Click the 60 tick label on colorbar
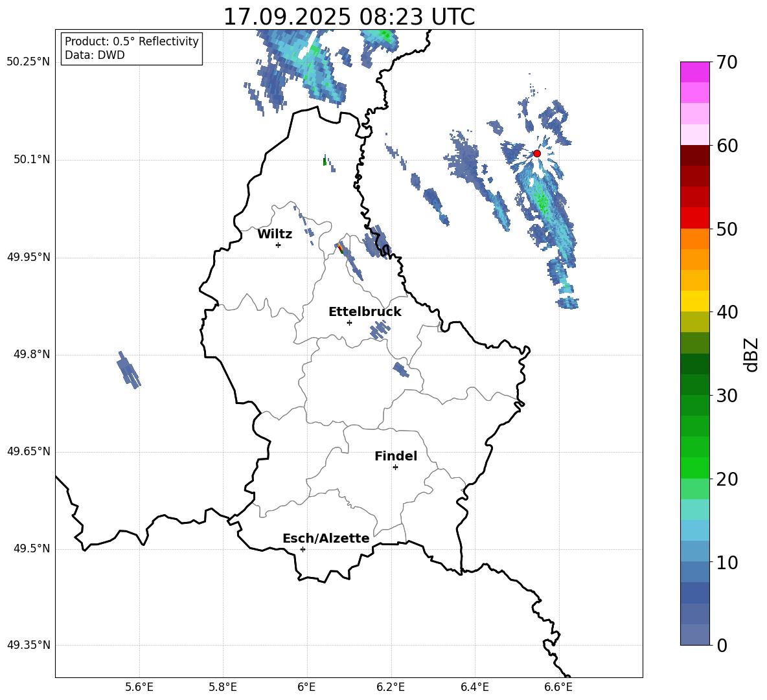This screenshot has height=700, width=767. tap(726, 145)
